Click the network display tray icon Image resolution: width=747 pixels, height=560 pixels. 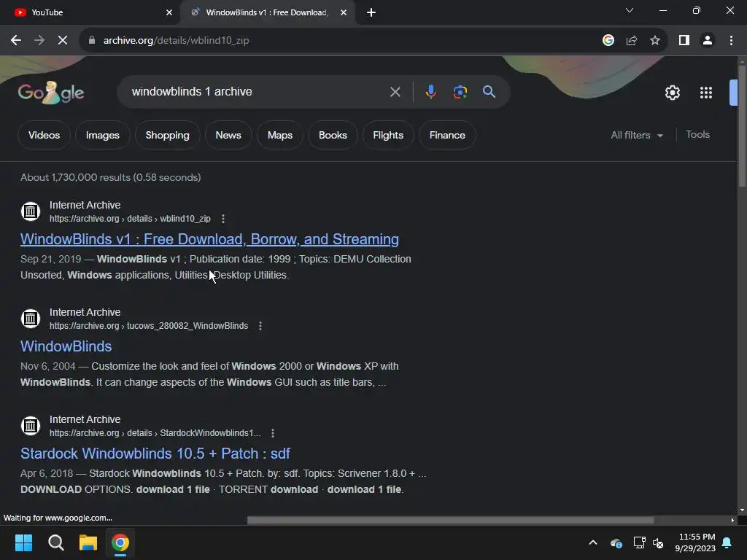(639, 542)
